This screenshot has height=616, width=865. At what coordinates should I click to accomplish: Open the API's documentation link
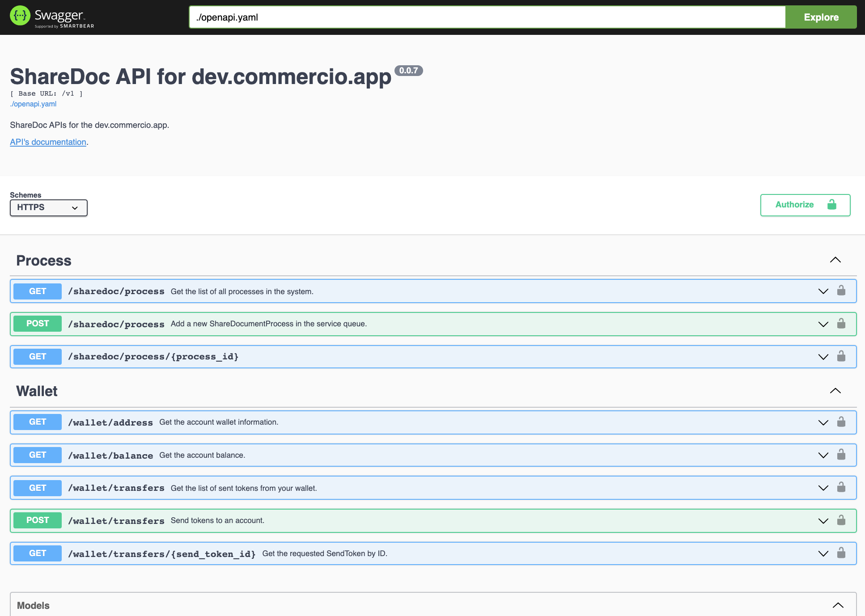coord(48,142)
